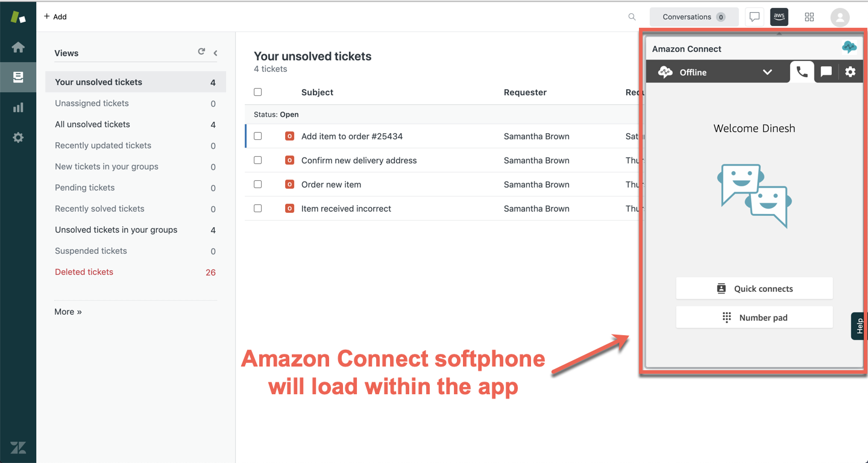Expand the Offline agent status dropdown
Screen dimensions: 868x463
coord(767,72)
